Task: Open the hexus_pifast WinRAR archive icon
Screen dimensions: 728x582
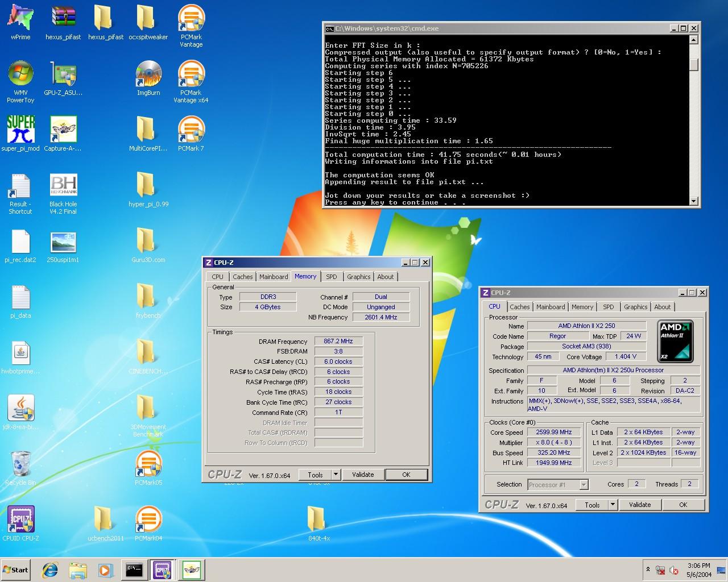Action: click(x=63, y=22)
